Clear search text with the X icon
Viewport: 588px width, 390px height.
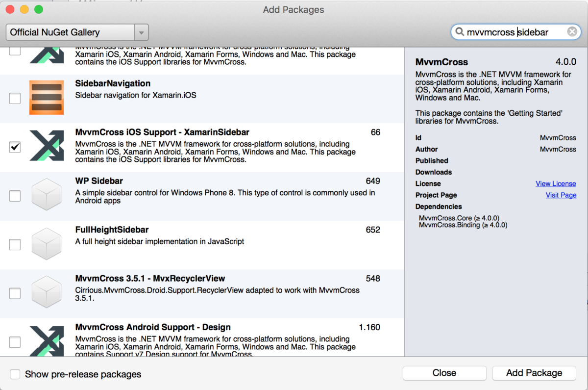(x=572, y=32)
